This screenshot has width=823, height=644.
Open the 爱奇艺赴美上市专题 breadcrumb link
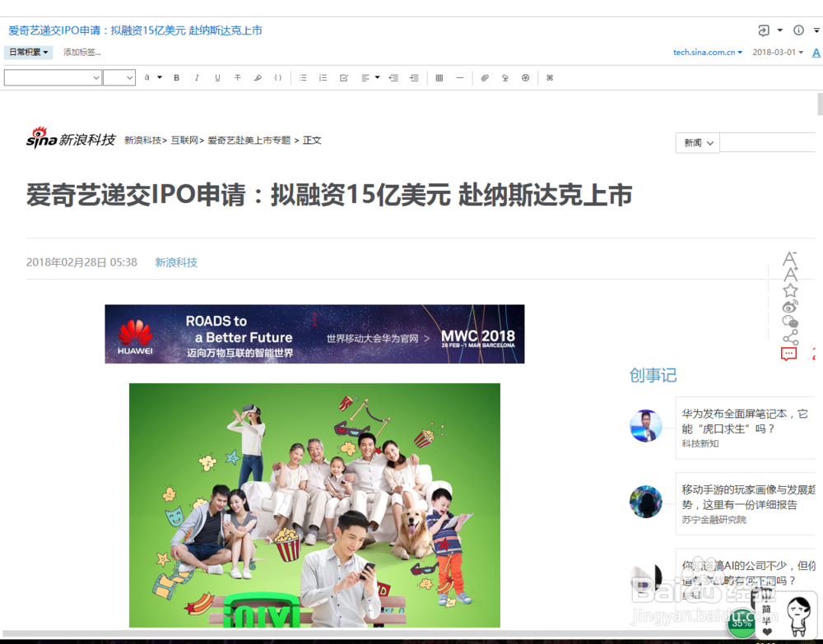pyautogui.click(x=249, y=140)
